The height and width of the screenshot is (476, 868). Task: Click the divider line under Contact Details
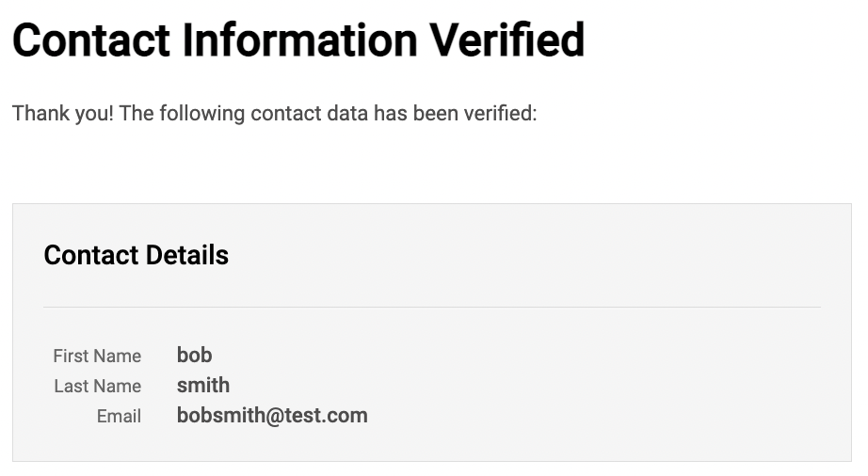tap(431, 307)
